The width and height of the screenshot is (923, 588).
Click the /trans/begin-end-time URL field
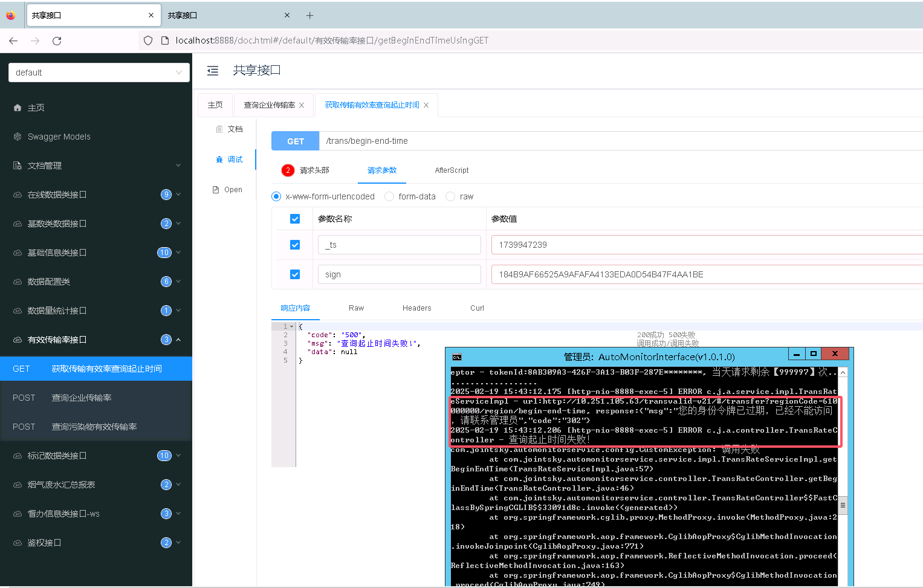[x=621, y=141]
